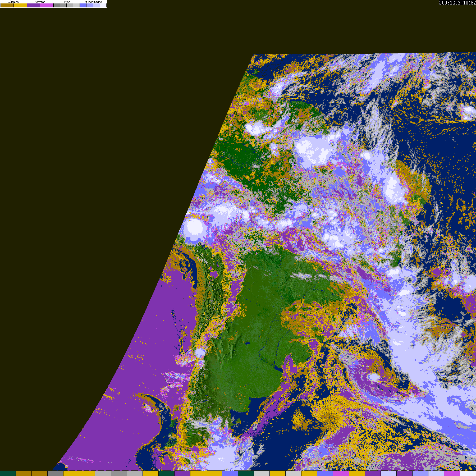Click the 'Multicamadas' legend label

93,2
